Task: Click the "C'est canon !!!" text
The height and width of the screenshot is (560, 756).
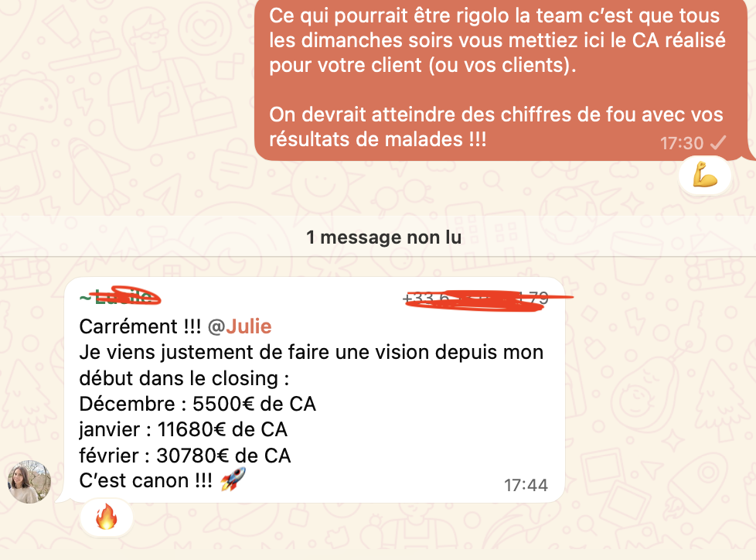Action: tap(145, 480)
